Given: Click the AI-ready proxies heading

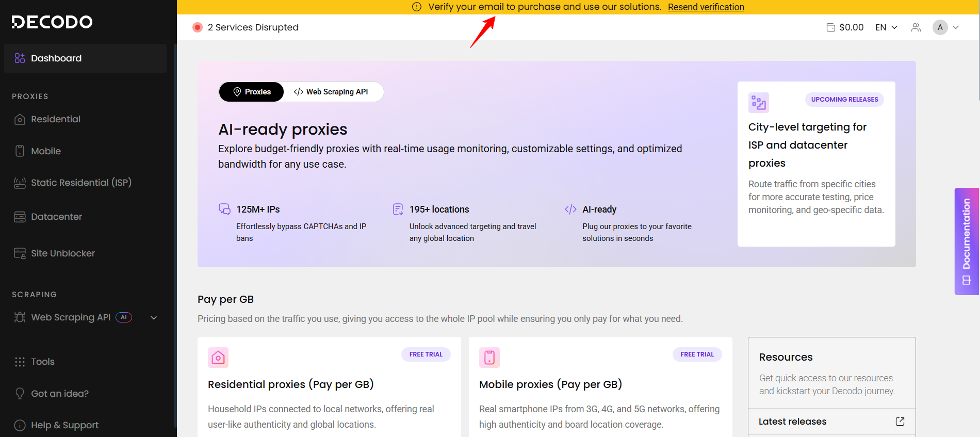Looking at the screenshot, I should (x=283, y=129).
